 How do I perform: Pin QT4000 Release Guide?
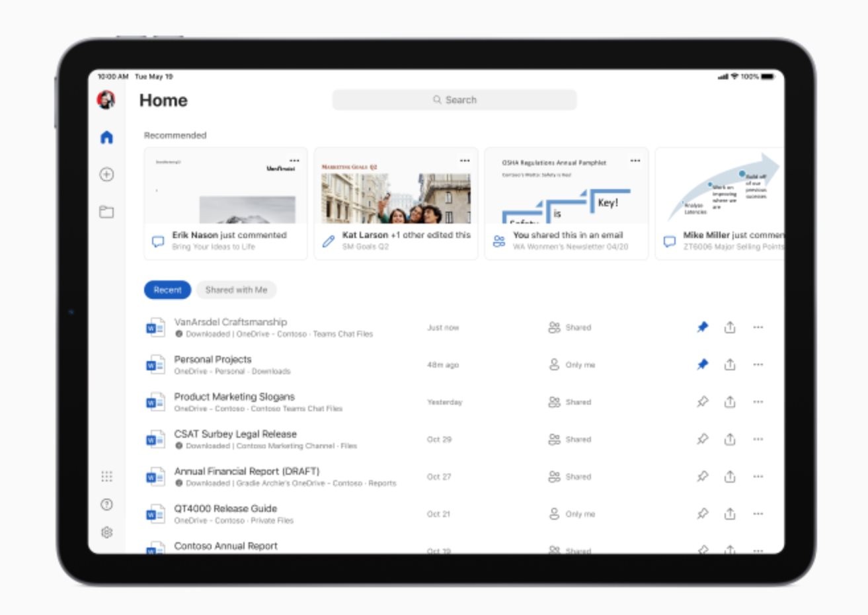tap(703, 513)
